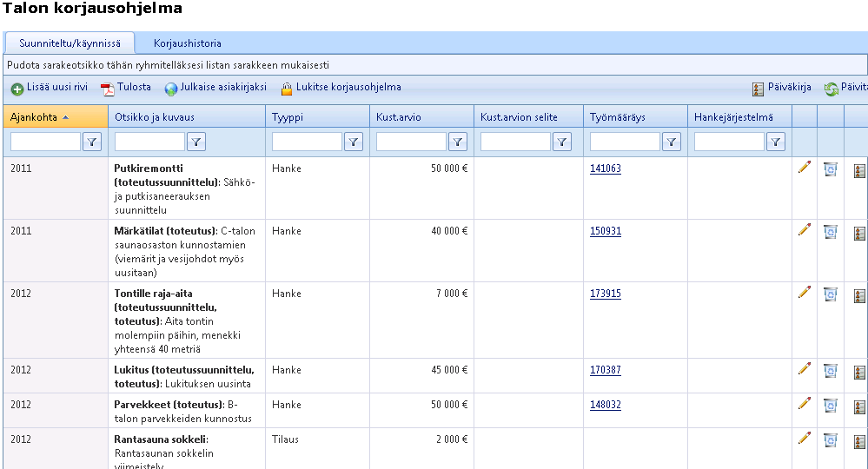
Task: Sort by Kust.arvio column header
Action: pos(421,116)
